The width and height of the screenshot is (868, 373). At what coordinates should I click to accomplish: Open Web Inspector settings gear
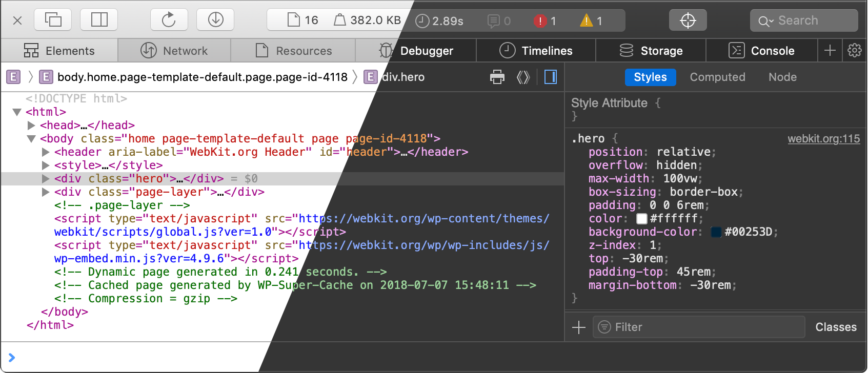point(855,51)
